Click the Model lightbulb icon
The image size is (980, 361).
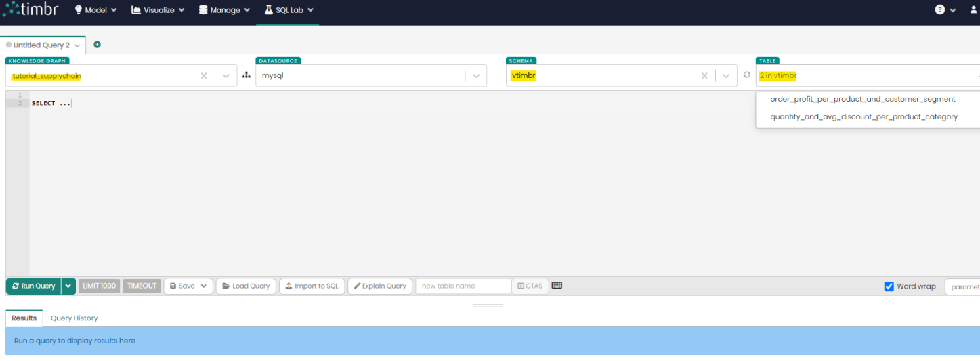point(78,10)
